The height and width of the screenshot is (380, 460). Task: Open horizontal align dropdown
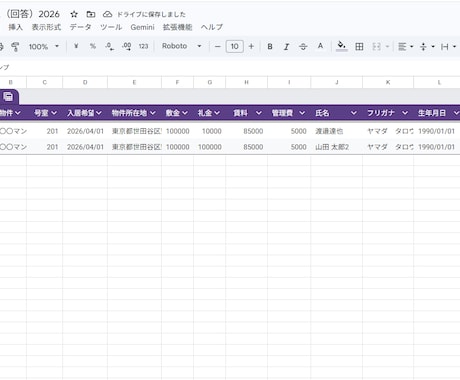(x=406, y=47)
